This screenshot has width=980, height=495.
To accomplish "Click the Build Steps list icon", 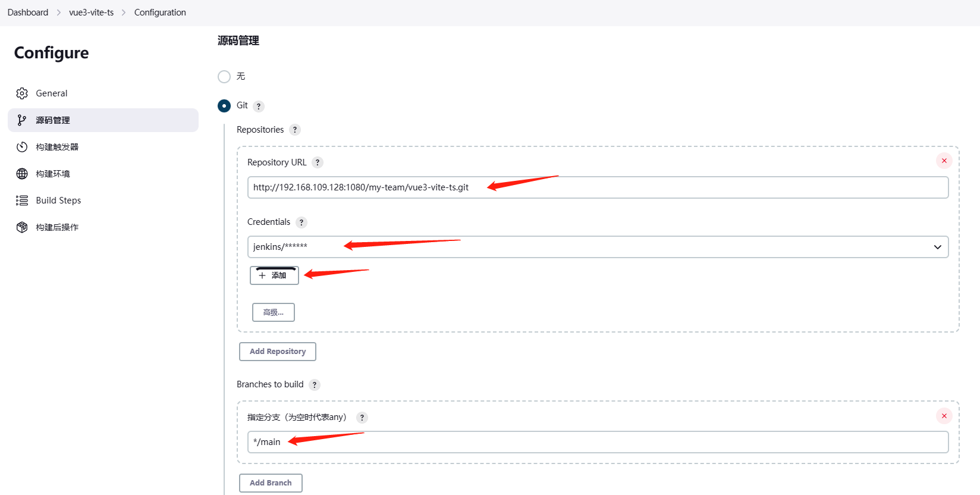I will pyautogui.click(x=22, y=200).
